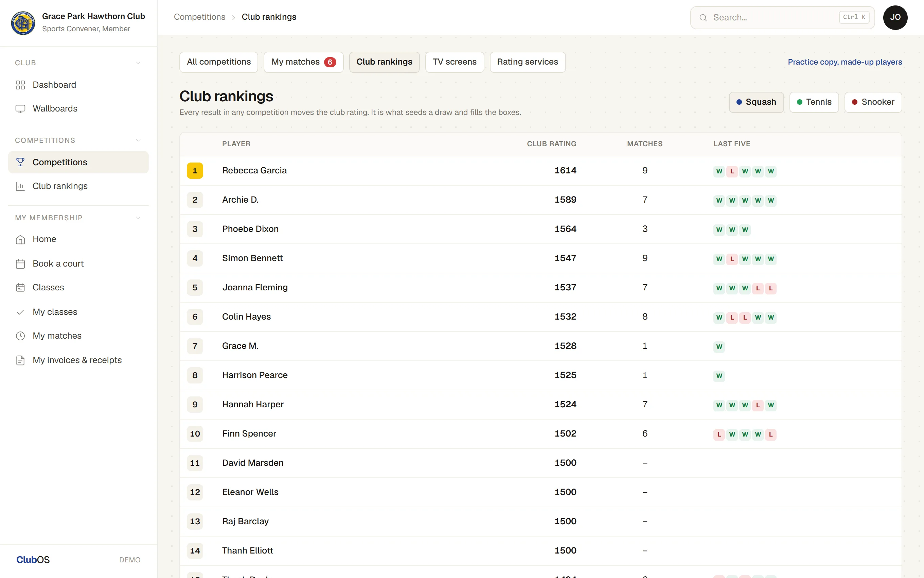The height and width of the screenshot is (578, 924).
Task: Go to My invoices & receipts
Action: point(78,360)
